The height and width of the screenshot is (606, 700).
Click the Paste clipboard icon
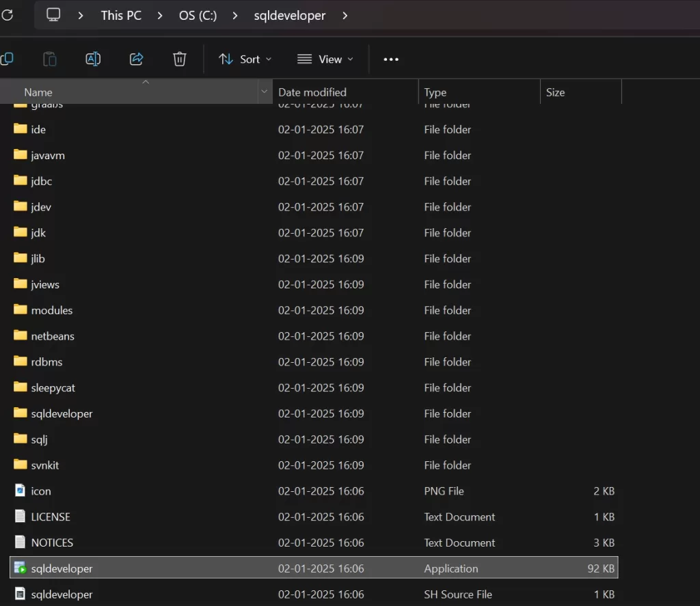pyautogui.click(x=50, y=59)
